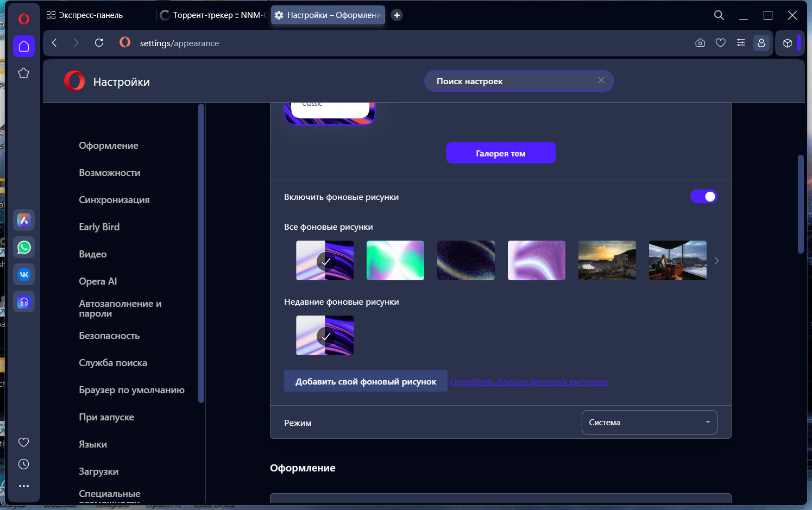Open the Безопасность settings section
The image size is (812, 510).
(109, 336)
